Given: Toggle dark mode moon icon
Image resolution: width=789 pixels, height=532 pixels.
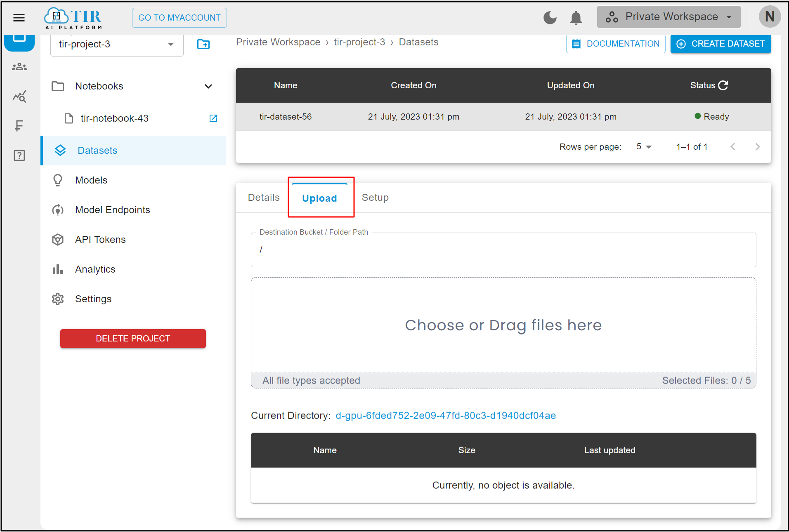Looking at the screenshot, I should tap(550, 18).
